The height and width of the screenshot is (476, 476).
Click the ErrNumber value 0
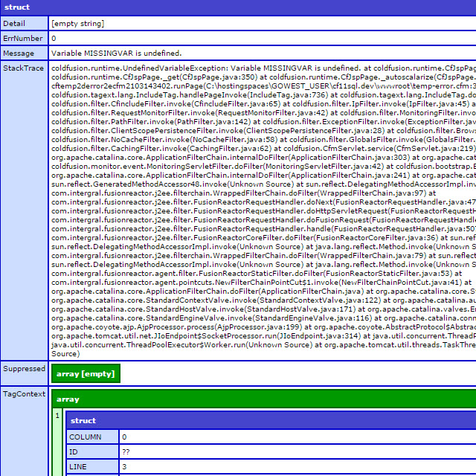tap(54, 38)
